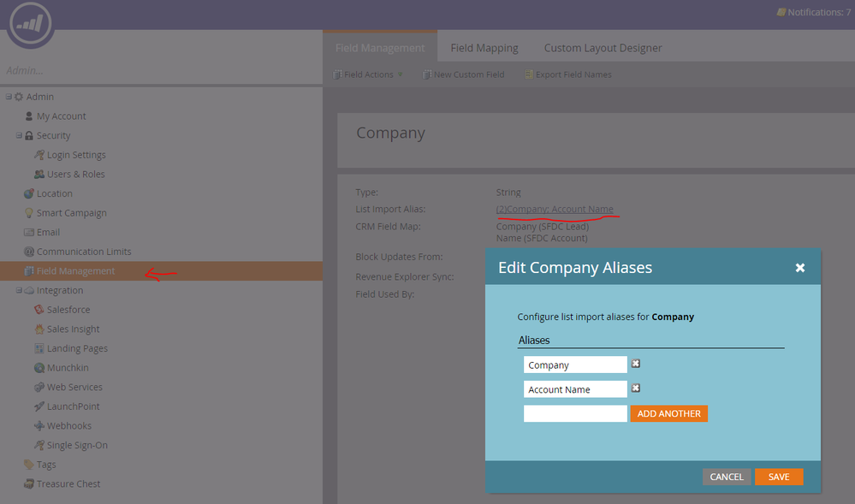
Task: Click the Security lock icon
Action: coord(29,135)
